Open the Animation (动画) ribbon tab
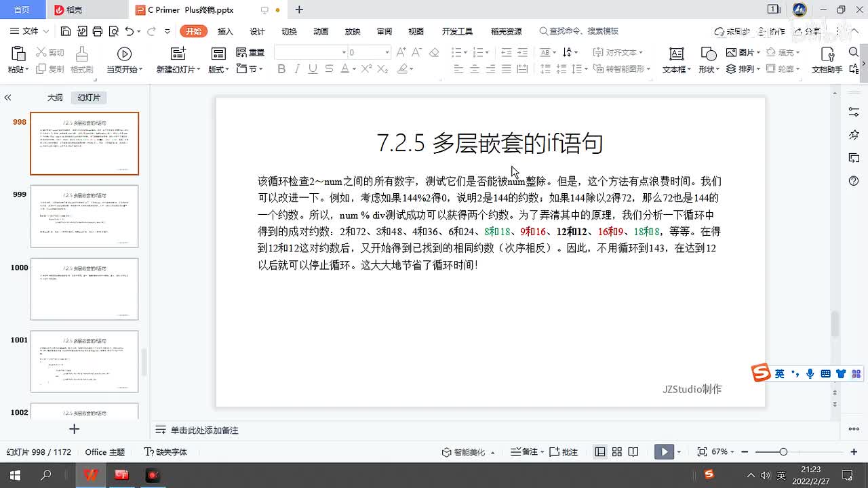The image size is (868, 488). tap(321, 31)
